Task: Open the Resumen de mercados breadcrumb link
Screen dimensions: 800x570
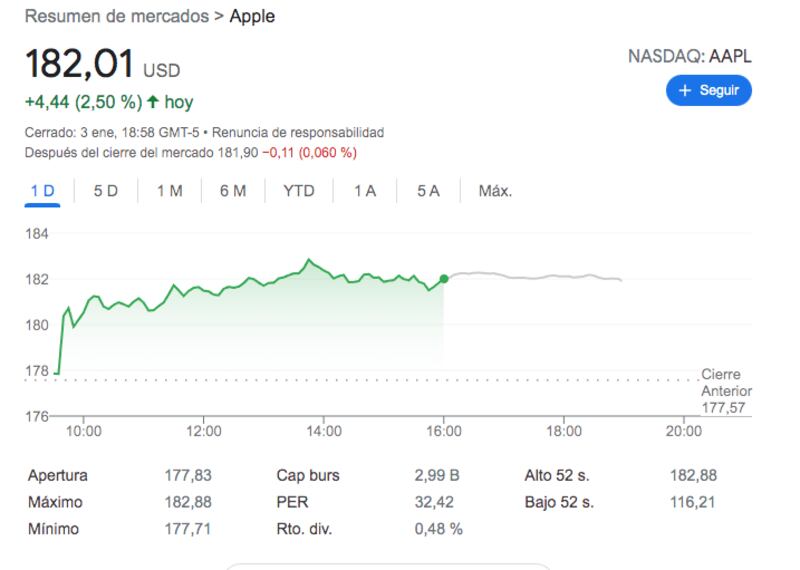Action: (x=117, y=16)
